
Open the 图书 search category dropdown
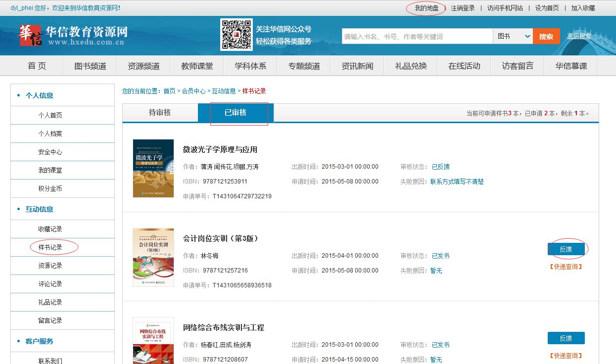[x=513, y=36]
